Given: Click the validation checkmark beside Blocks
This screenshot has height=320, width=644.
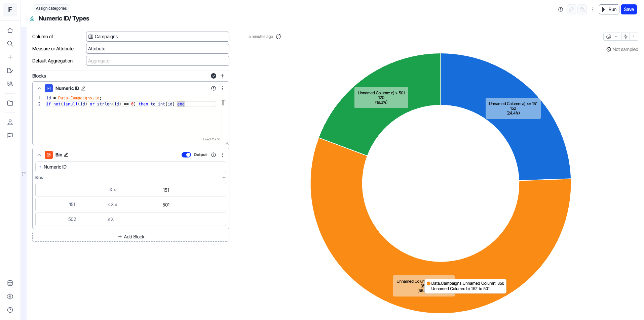Looking at the screenshot, I should click(x=214, y=76).
